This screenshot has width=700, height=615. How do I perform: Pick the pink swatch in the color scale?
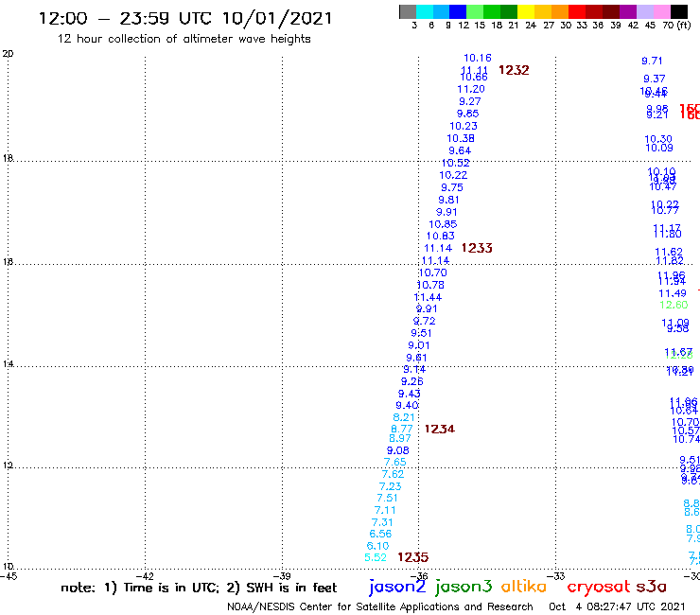[x=661, y=11]
